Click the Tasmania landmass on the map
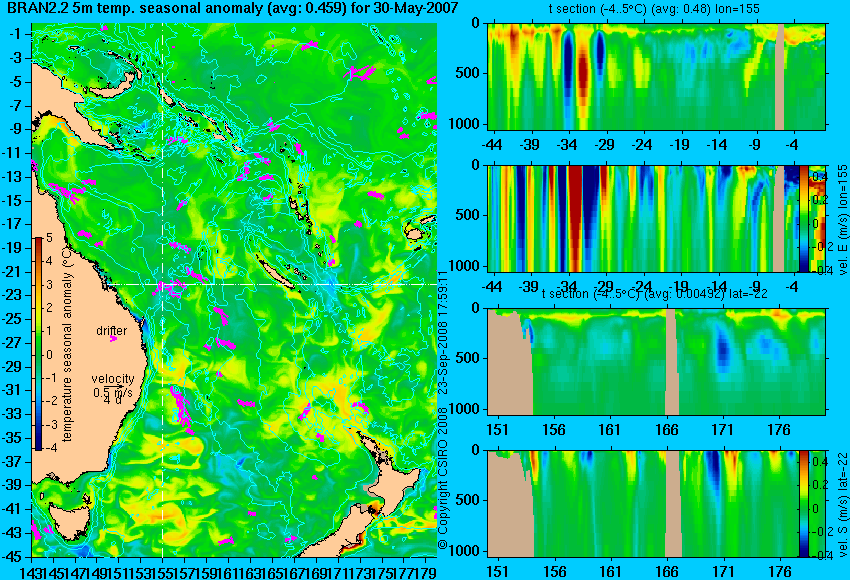 pos(72,520)
